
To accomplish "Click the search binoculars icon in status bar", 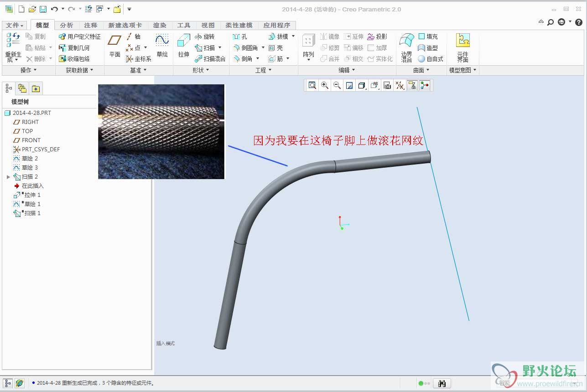I will 442,383.
